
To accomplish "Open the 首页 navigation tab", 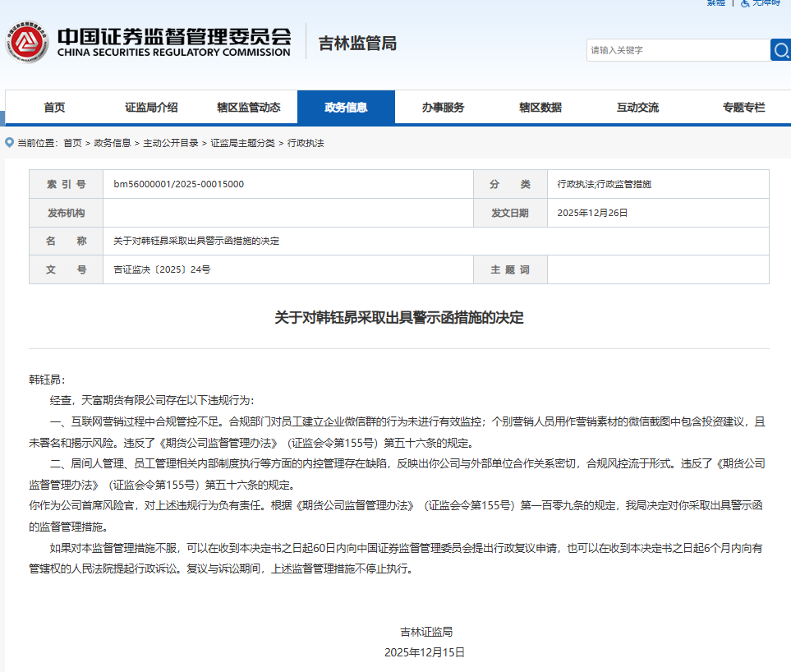I will (x=54, y=108).
